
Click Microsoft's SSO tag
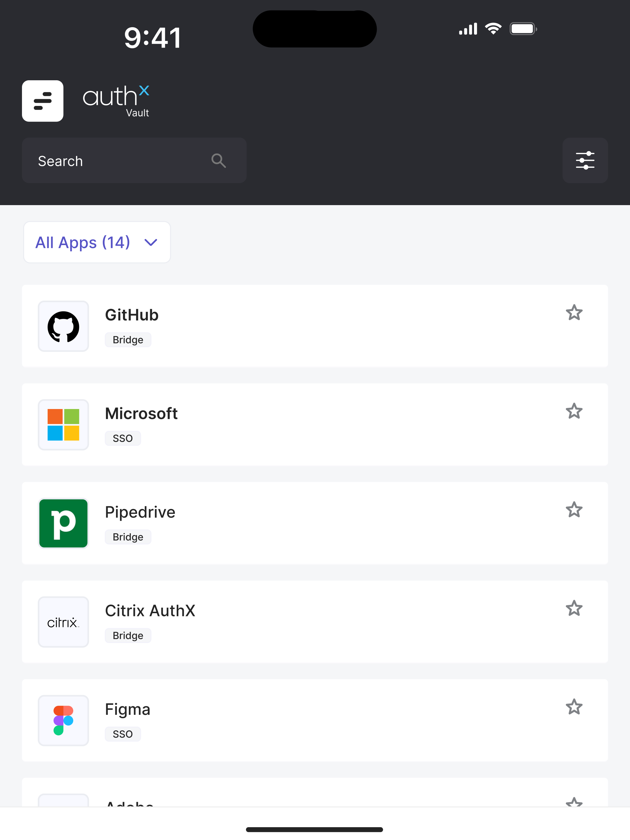123,438
